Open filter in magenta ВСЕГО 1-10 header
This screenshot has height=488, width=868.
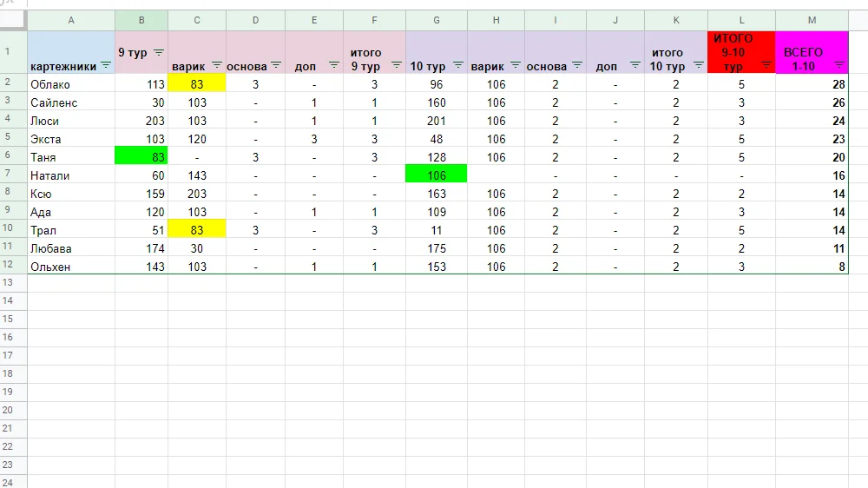[839, 65]
